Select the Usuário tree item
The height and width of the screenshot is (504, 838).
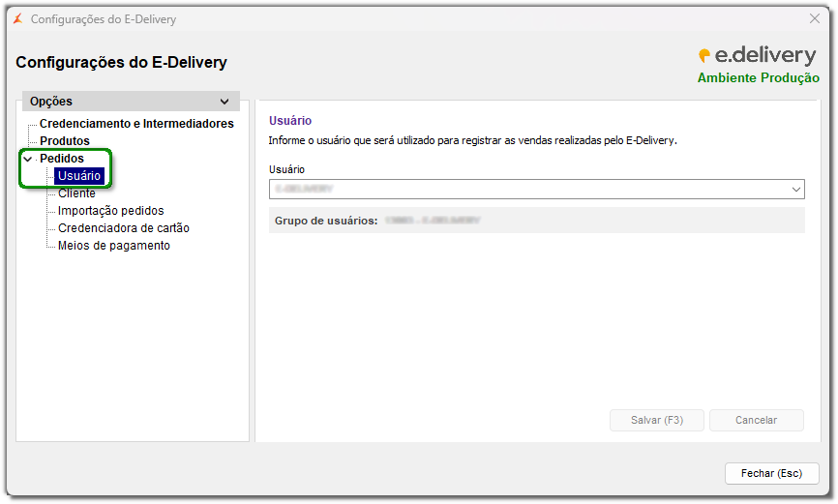pyautogui.click(x=79, y=176)
